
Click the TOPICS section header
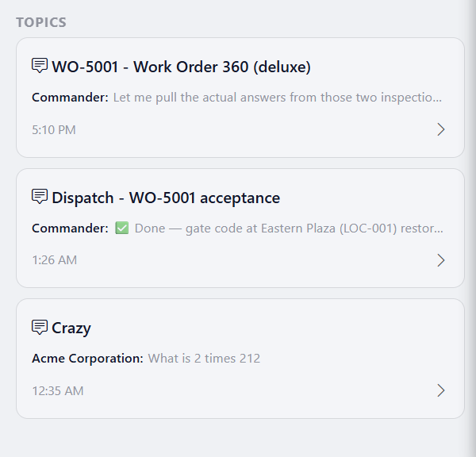pos(41,22)
